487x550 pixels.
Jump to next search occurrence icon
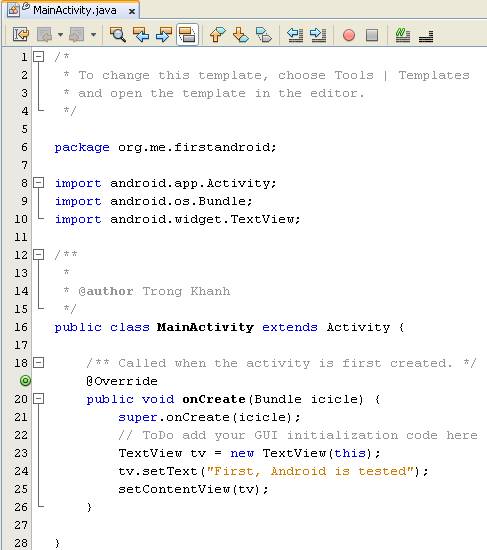(x=164, y=34)
